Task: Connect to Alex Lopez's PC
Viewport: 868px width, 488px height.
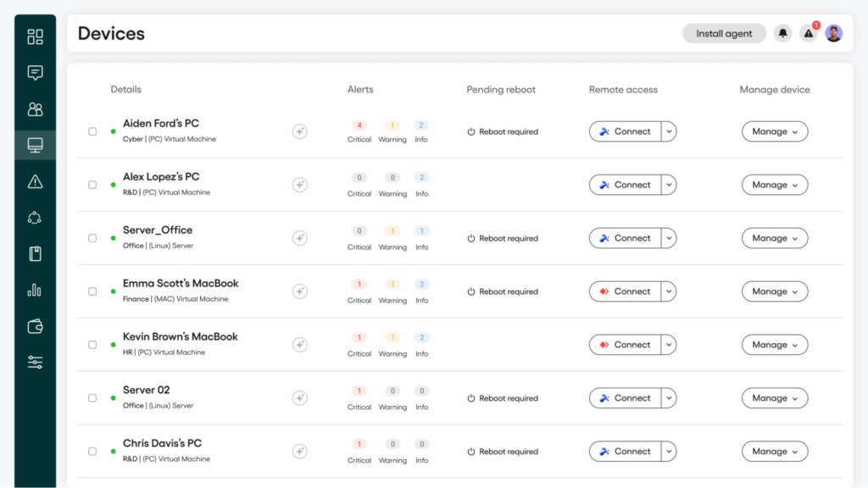Action: (x=625, y=185)
